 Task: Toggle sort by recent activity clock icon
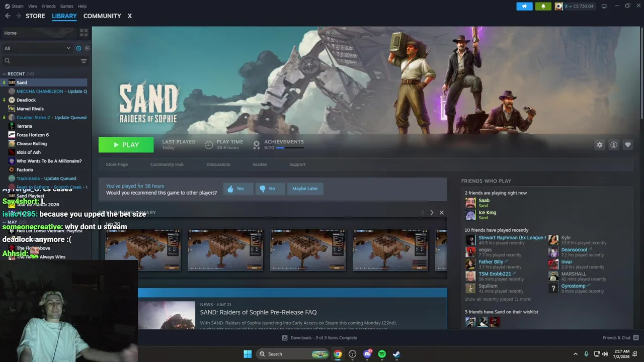(78, 48)
